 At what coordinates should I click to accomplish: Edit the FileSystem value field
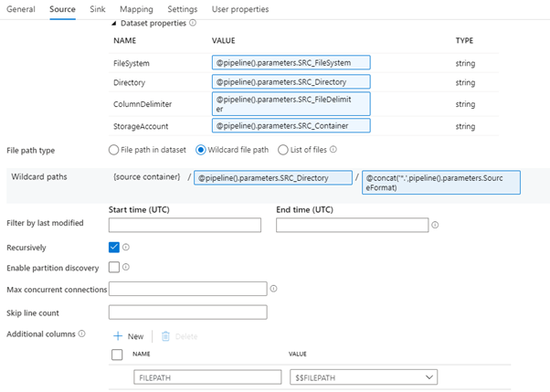[x=291, y=63]
